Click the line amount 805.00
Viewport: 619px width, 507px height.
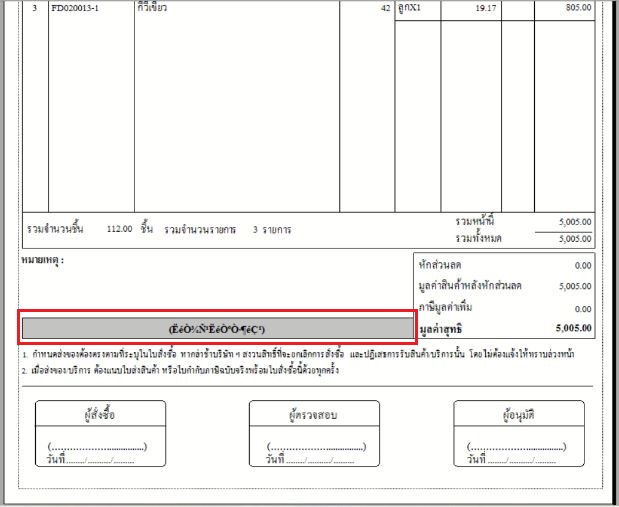click(577, 8)
